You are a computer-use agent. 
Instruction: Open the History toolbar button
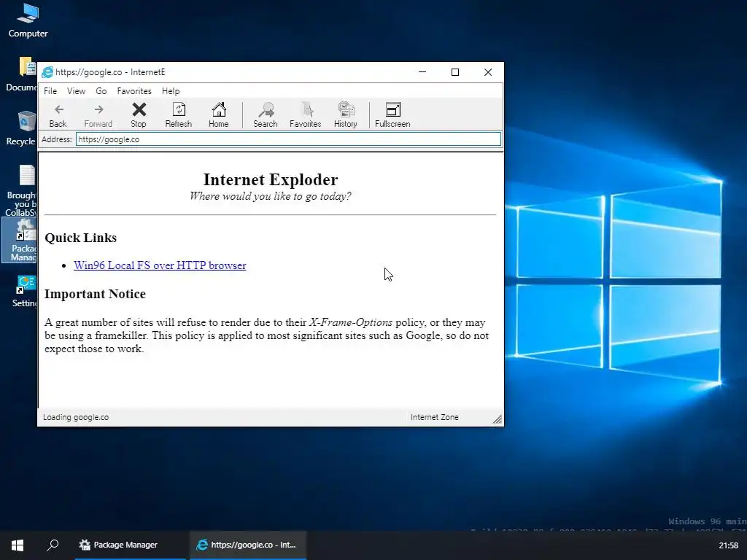click(x=345, y=115)
